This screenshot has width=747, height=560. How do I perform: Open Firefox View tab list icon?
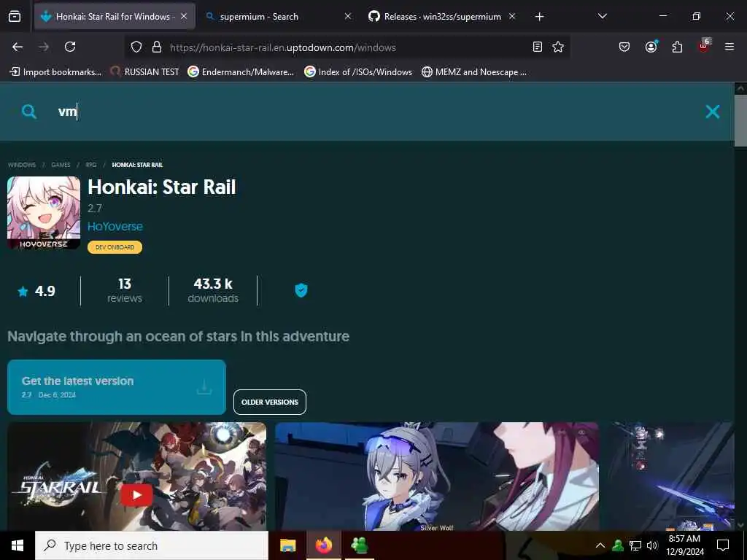point(15,17)
